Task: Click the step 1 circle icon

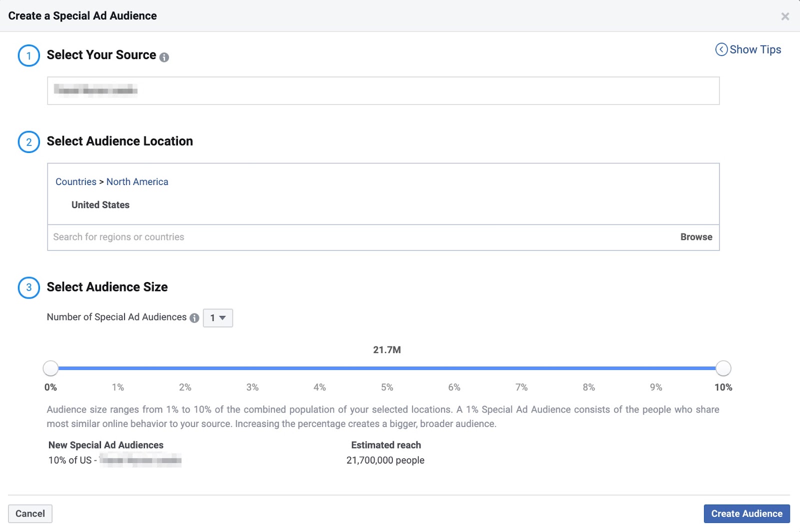Action: pos(28,55)
